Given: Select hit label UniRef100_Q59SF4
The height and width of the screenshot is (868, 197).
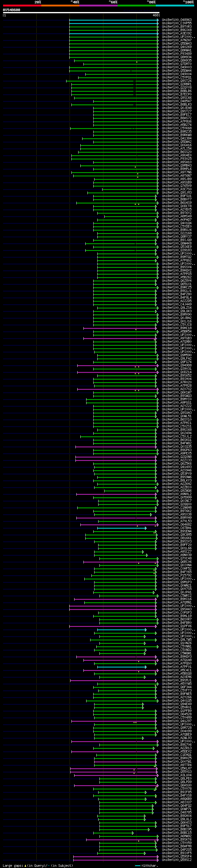Looking at the screenshot, I should 176,856.
